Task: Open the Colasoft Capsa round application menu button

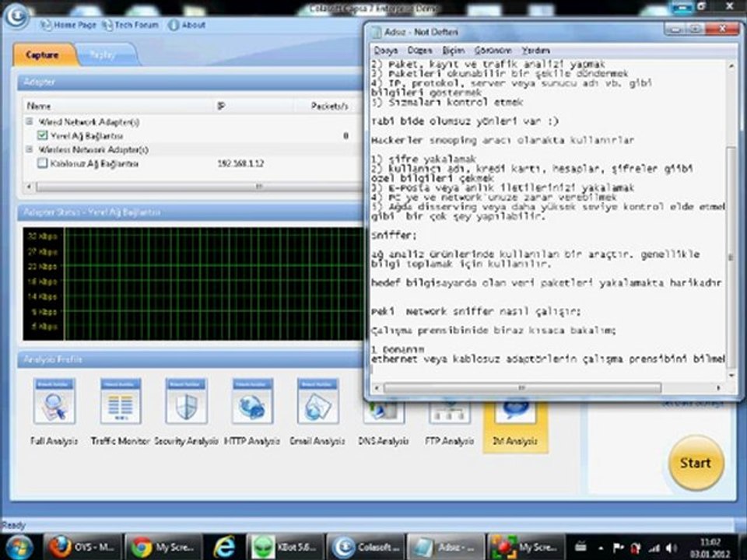Action: click(16, 16)
